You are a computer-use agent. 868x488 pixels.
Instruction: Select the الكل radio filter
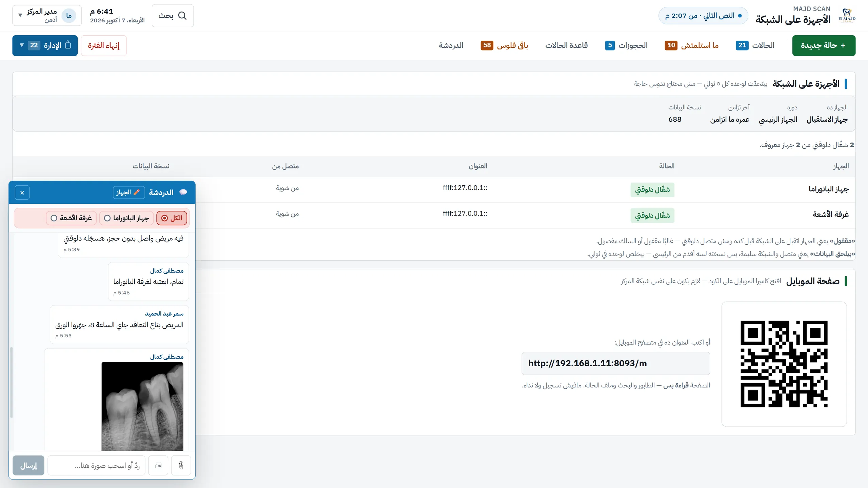click(172, 218)
